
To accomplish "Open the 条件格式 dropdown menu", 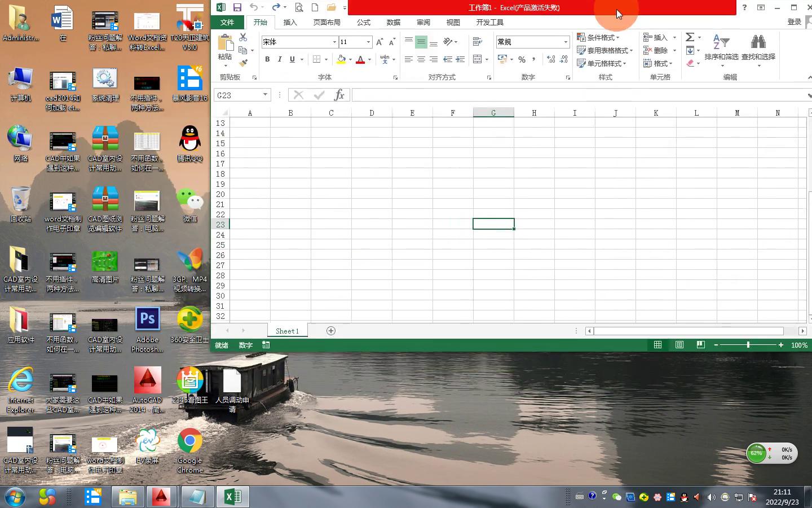I will [598, 37].
